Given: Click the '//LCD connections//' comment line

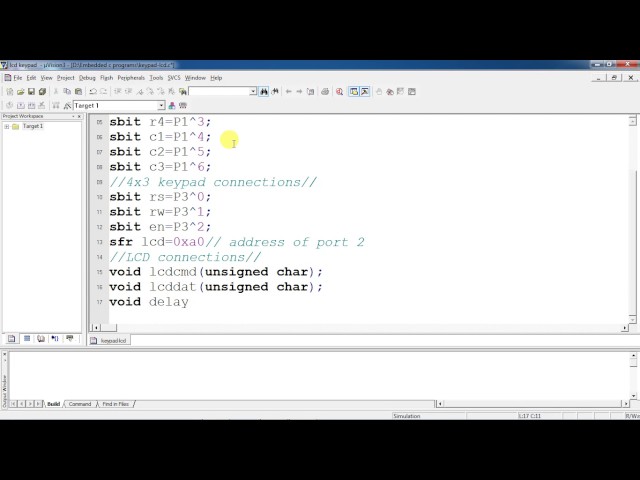Looking at the screenshot, I should point(185,257).
